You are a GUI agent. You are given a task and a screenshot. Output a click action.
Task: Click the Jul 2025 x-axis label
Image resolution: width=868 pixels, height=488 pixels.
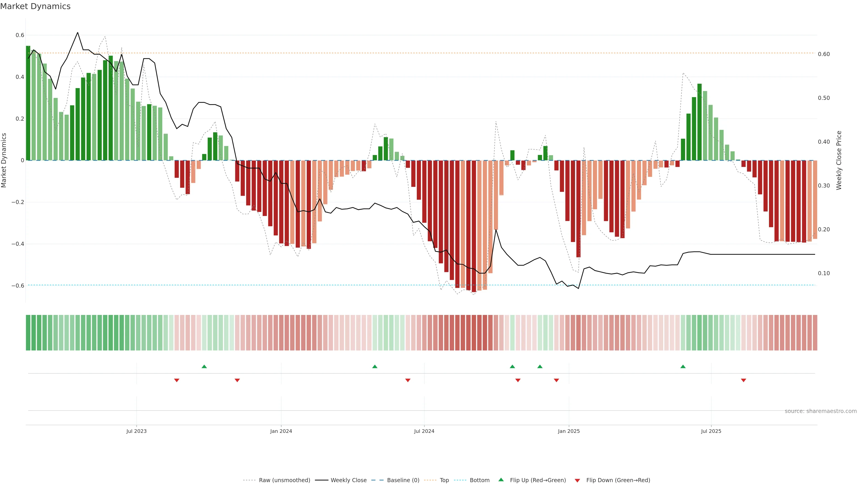pyautogui.click(x=711, y=431)
